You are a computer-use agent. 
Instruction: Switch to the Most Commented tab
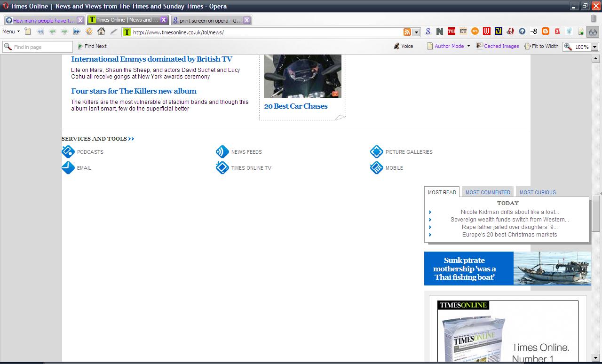(488, 192)
